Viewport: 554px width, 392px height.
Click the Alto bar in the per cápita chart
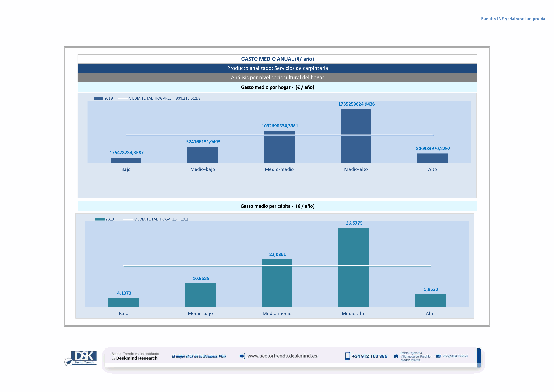(x=430, y=300)
